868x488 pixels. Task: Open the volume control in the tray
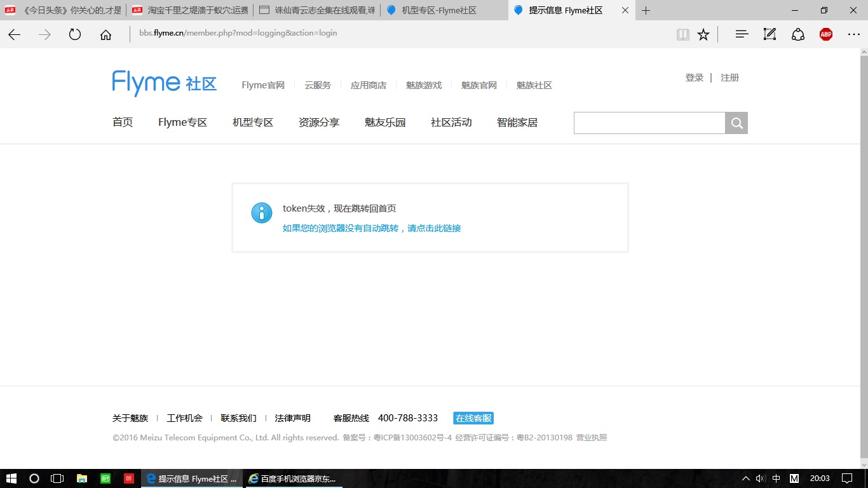[x=760, y=478]
